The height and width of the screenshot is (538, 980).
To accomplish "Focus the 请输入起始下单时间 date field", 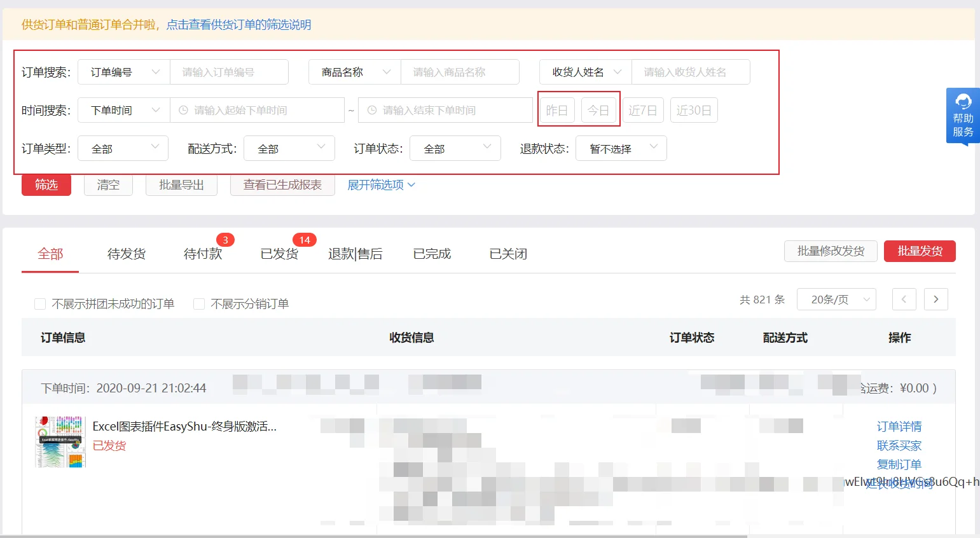I will click(257, 110).
